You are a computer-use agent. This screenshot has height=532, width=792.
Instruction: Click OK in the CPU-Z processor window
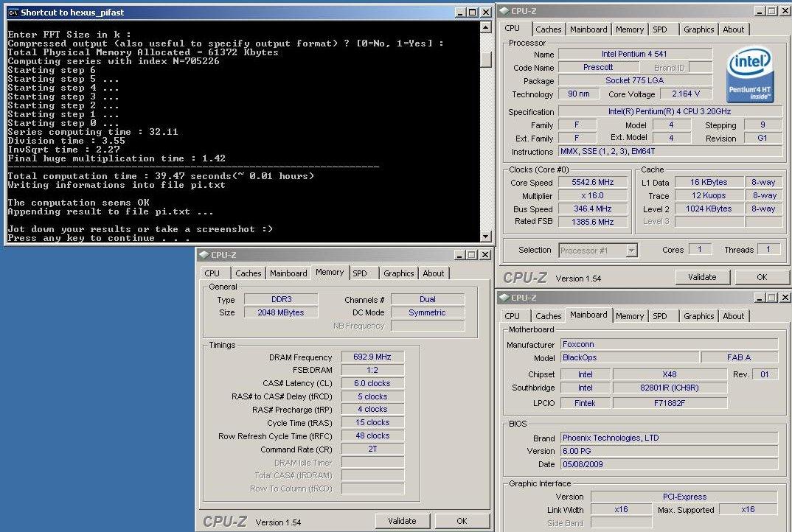point(762,277)
